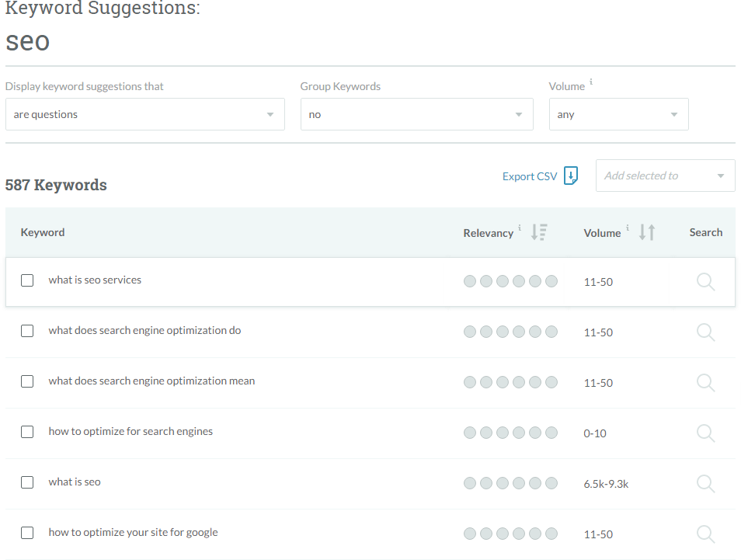The image size is (741, 560).
Task: Open the 'Add selected to' dropdown
Action: click(x=665, y=176)
